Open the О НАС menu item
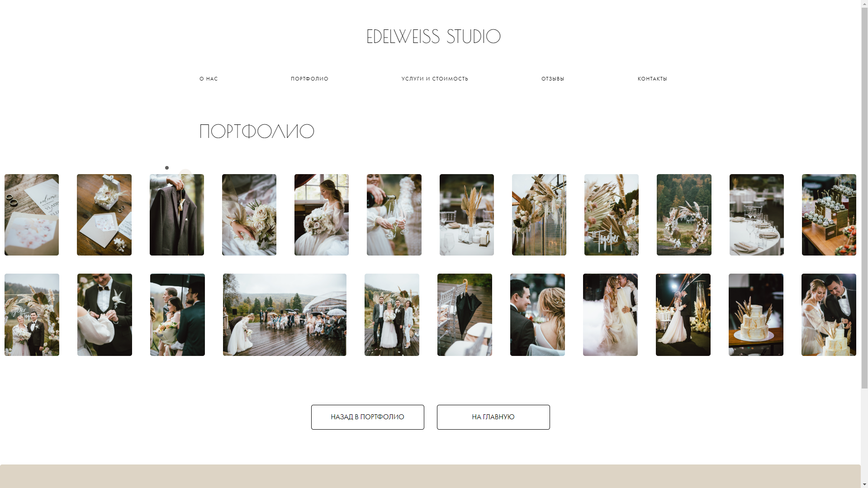Image resolution: width=868 pixels, height=488 pixels. (209, 79)
